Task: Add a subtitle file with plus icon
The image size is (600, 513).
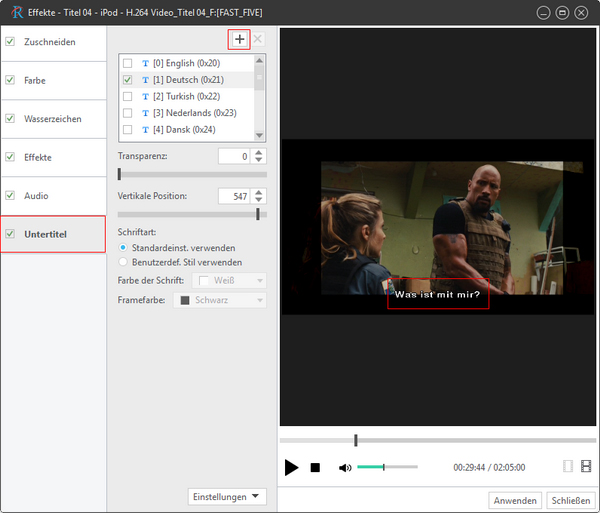Action: [x=239, y=39]
